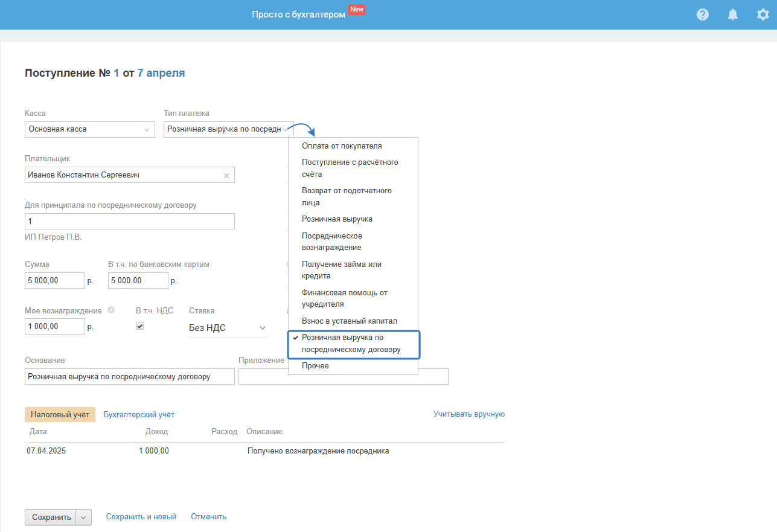Click the 07.04.2025 date cell

click(x=46, y=451)
